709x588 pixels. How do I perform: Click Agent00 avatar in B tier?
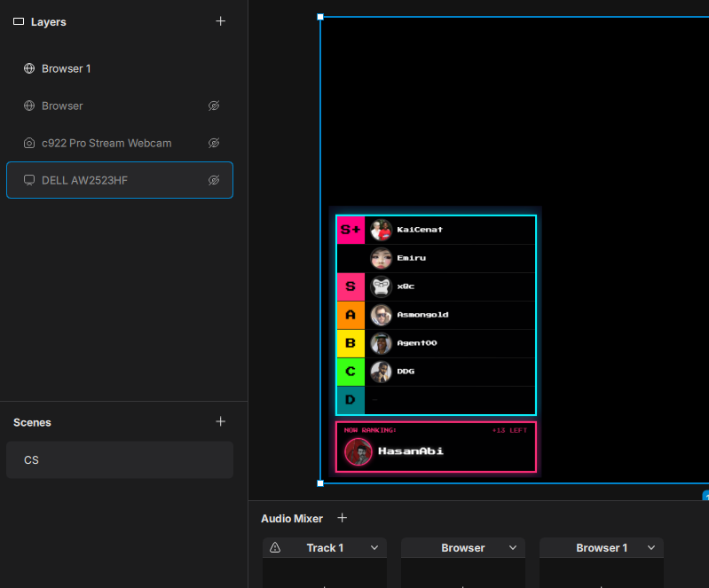tap(382, 343)
